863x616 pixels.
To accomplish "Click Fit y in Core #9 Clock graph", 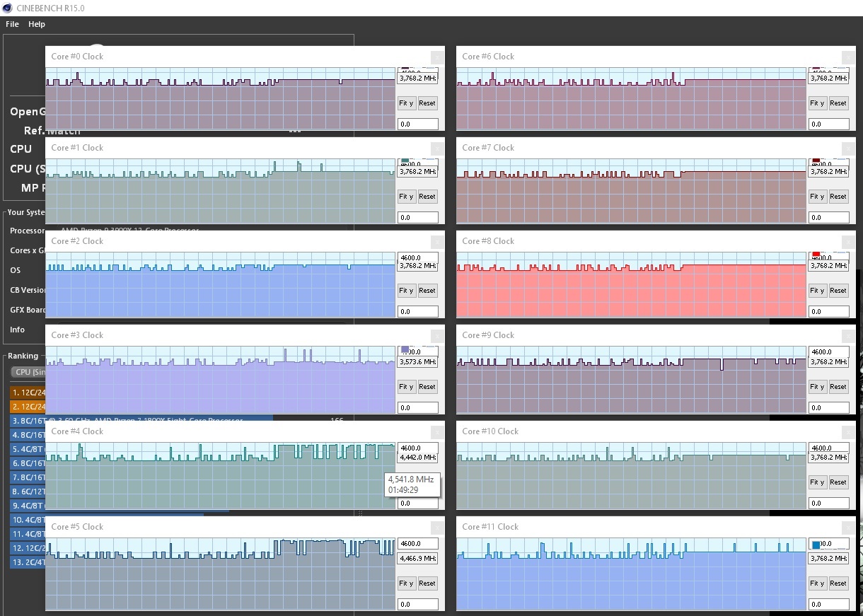I will point(817,387).
